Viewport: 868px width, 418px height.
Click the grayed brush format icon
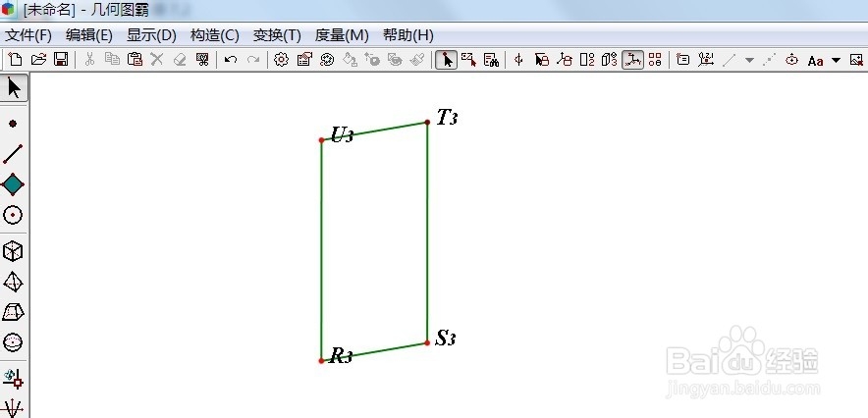[x=418, y=59]
